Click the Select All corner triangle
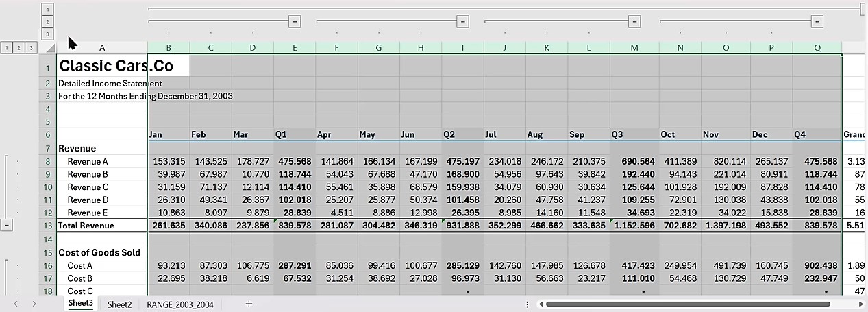868x312 pixels. click(49, 49)
